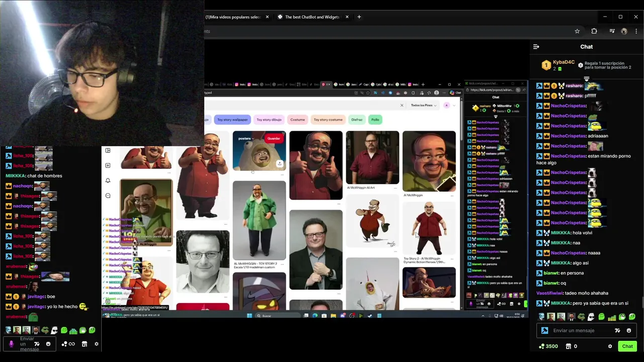
Task: Open the browser profile avatar
Action: (x=624, y=31)
